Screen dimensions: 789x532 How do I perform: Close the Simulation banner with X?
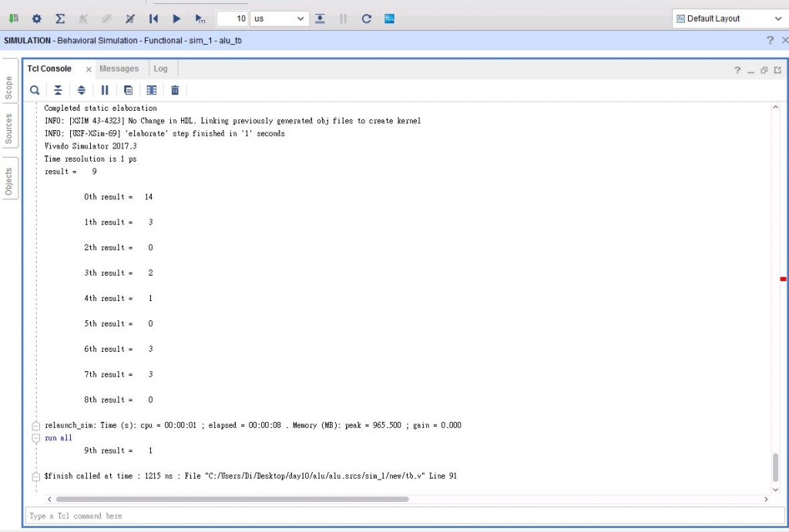(784, 40)
